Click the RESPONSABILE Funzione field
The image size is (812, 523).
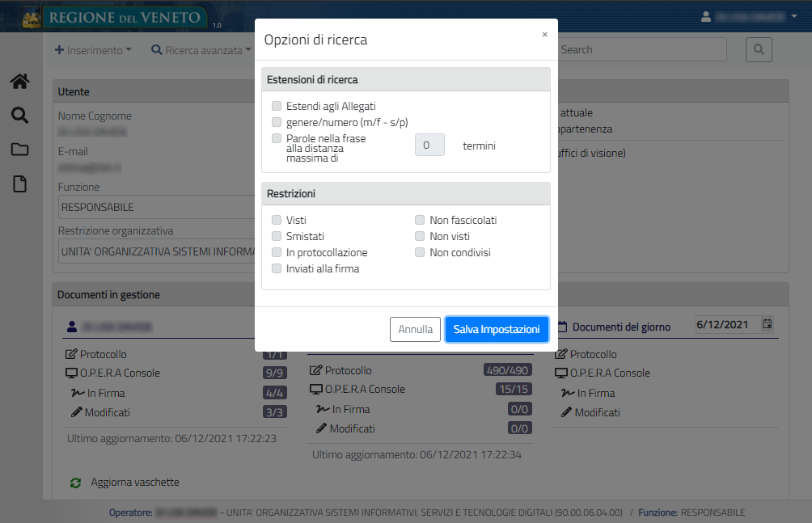click(x=157, y=207)
